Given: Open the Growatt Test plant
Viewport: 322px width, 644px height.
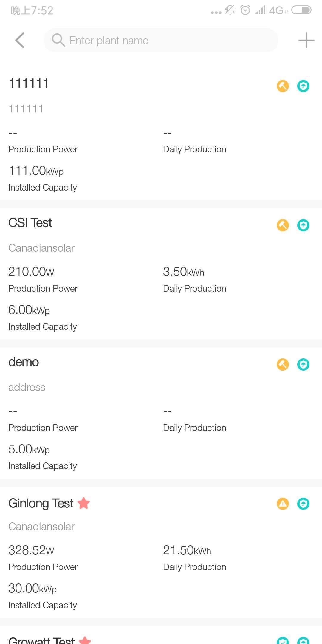Looking at the screenshot, I should coord(161,635).
